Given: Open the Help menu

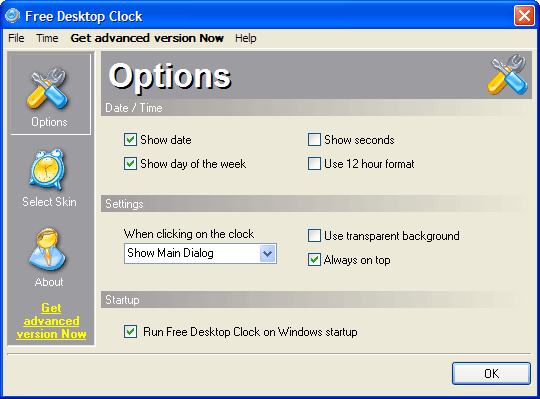Looking at the screenshot, I should (246, 38).
